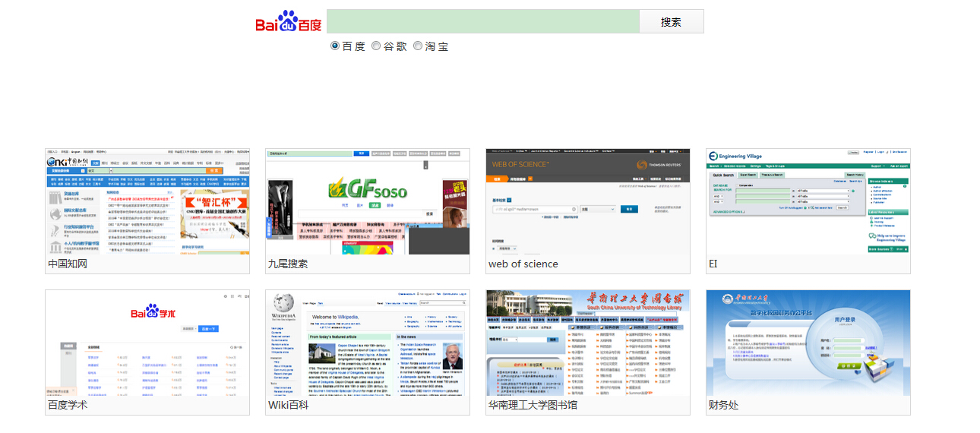
Task: Open the 中国知网 site thumbnail
Action: point(147,201)
